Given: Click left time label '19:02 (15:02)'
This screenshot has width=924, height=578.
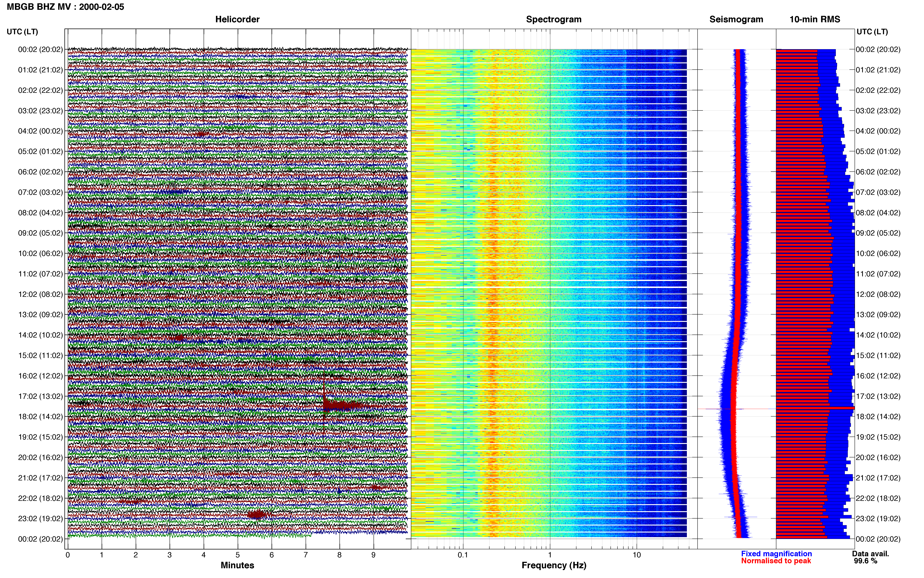Looking at the screenshot, I should [41, 437].
